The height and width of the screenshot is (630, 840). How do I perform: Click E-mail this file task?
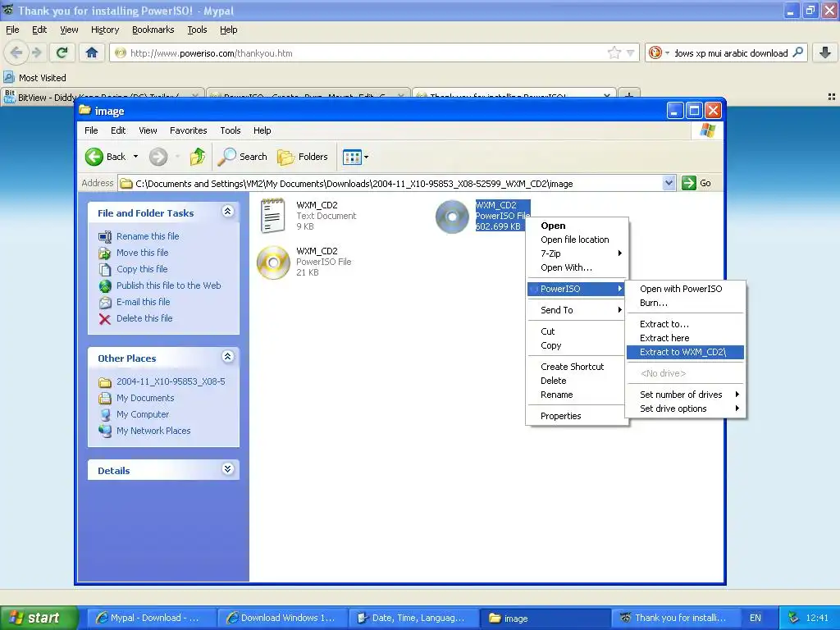pyautogui.click(x=143, y=302)
